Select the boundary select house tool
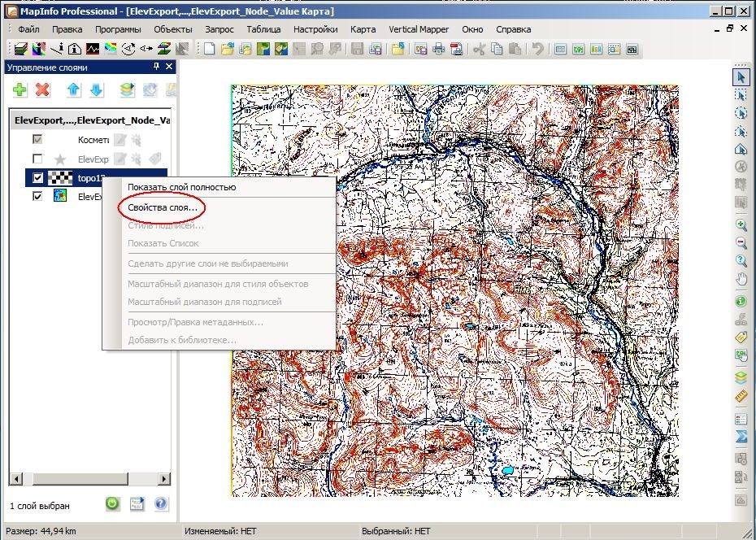The width and height of the screenshot is (756, 540). point(741,149)
